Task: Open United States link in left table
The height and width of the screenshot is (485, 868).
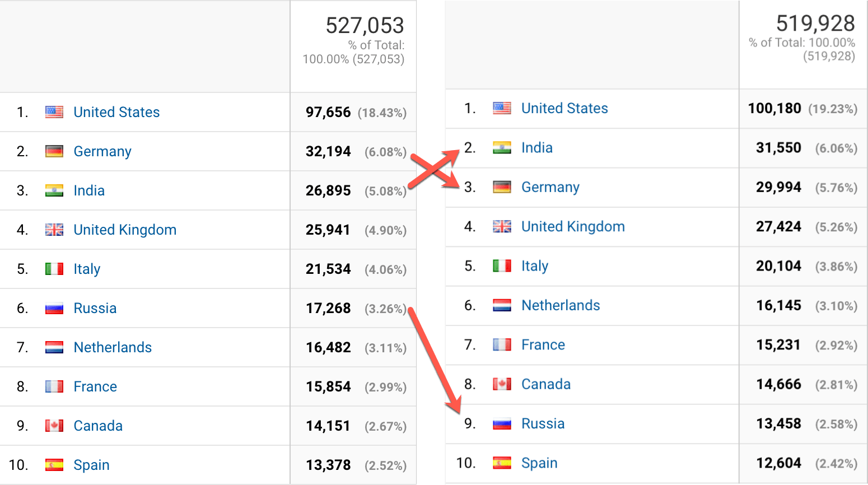Action: tap(116, 112)
